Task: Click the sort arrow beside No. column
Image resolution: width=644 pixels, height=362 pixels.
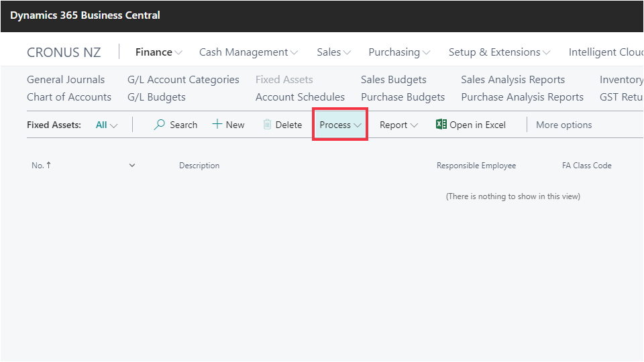Action: pyautogui.click(x=48, y=165)
